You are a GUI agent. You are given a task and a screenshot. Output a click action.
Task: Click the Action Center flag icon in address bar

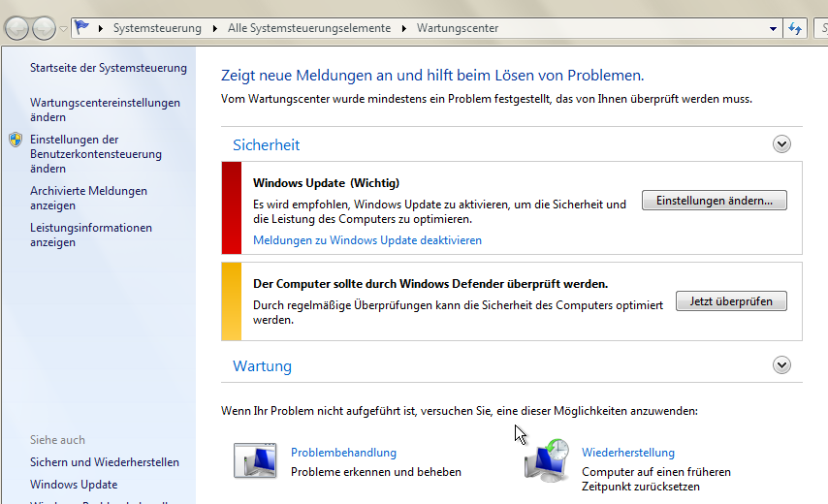81,27
